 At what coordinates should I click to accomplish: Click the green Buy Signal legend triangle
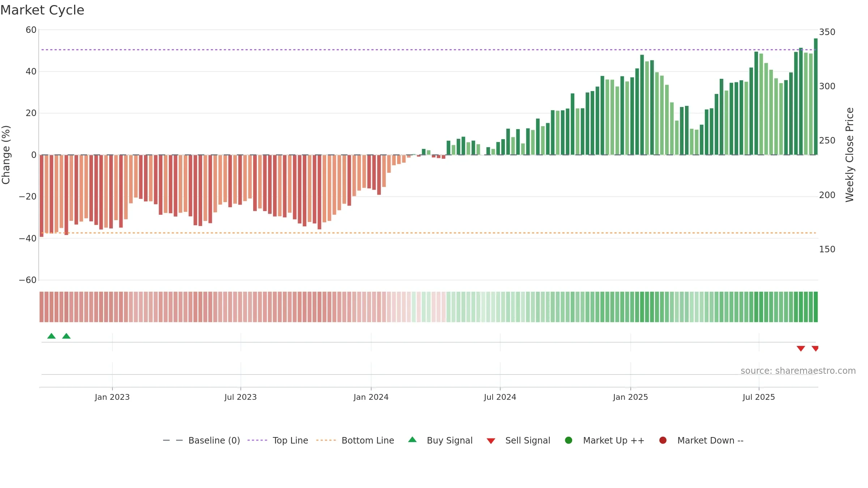click(412, 440)
